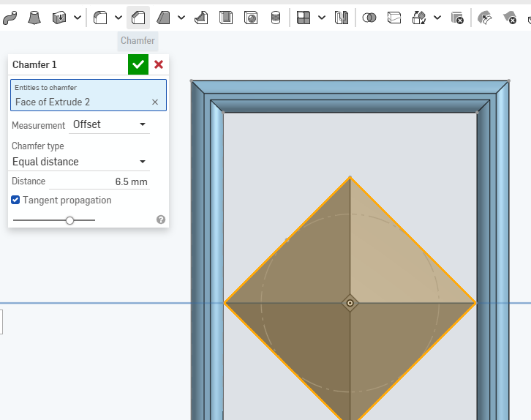Click the chamfer dialog preview slider handle
Image resolution: width=531 pixels, height=420 pixels.
pos(69,220)
